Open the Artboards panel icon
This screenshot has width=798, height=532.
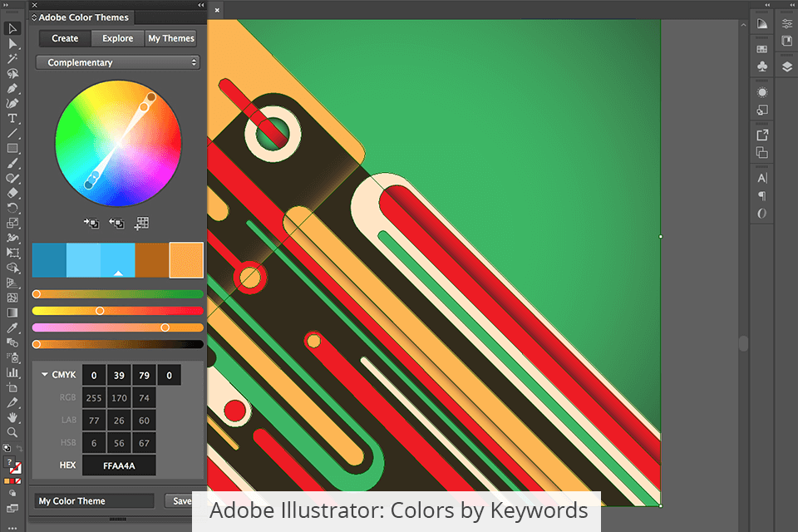coord(762,153)
